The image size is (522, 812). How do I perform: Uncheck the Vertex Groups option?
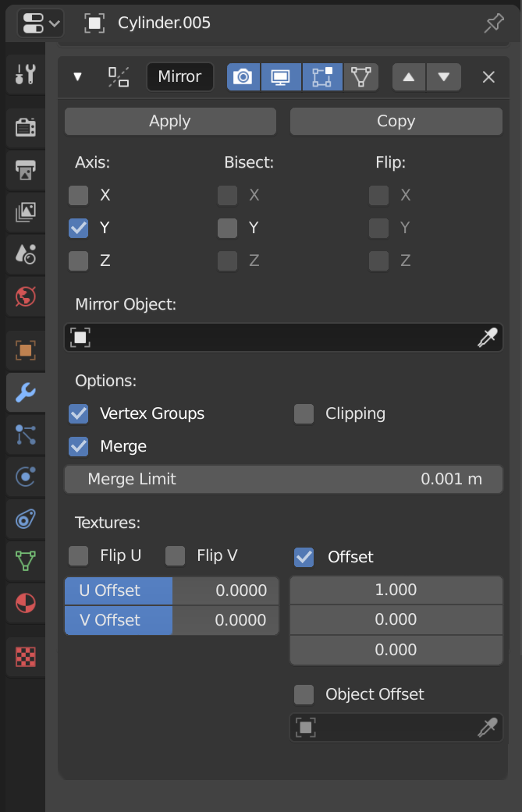(79, 413)
